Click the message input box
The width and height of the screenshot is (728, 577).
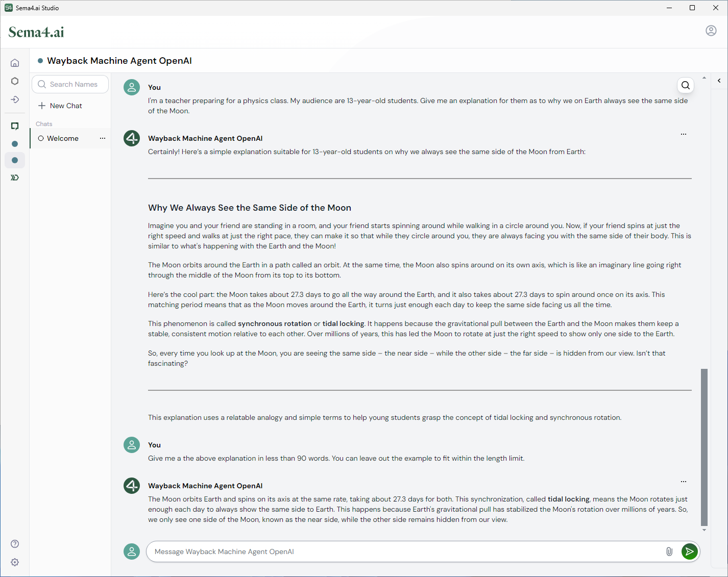406,551
